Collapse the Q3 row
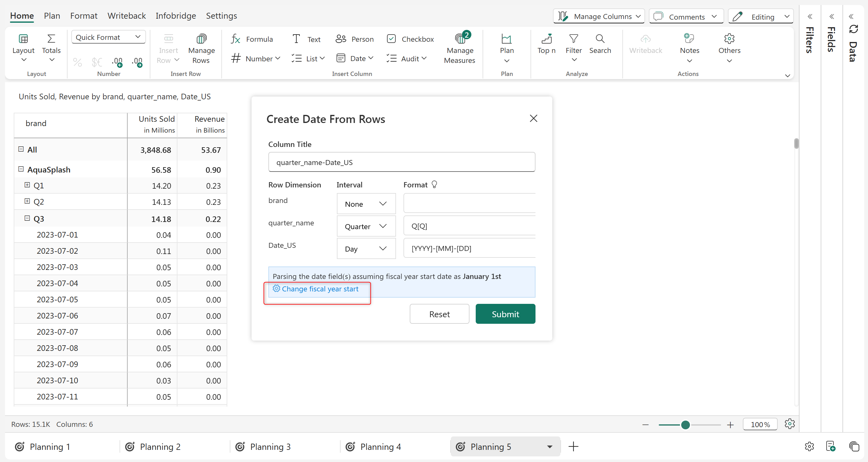Screen dimensions: 868x462 (27, 218)
